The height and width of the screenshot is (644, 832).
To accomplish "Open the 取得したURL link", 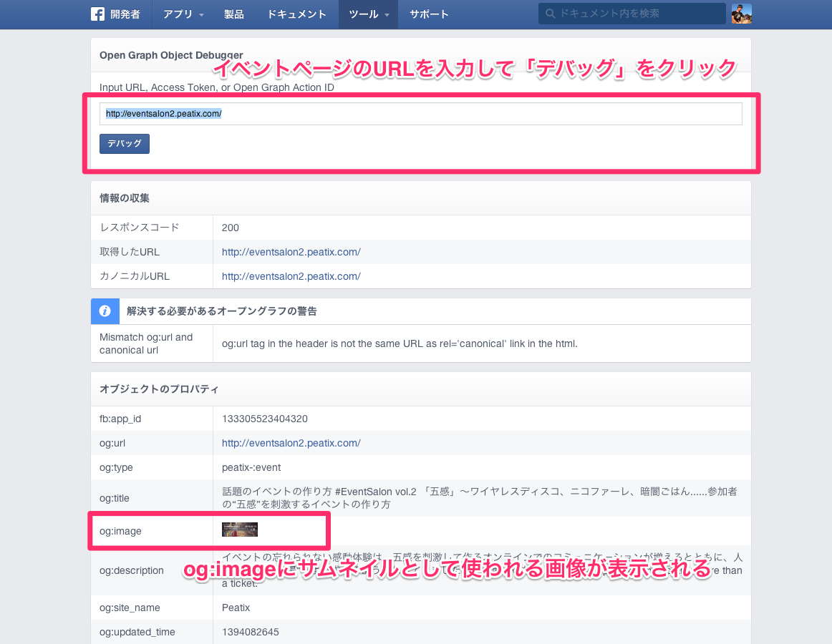I will pos(291,252).
